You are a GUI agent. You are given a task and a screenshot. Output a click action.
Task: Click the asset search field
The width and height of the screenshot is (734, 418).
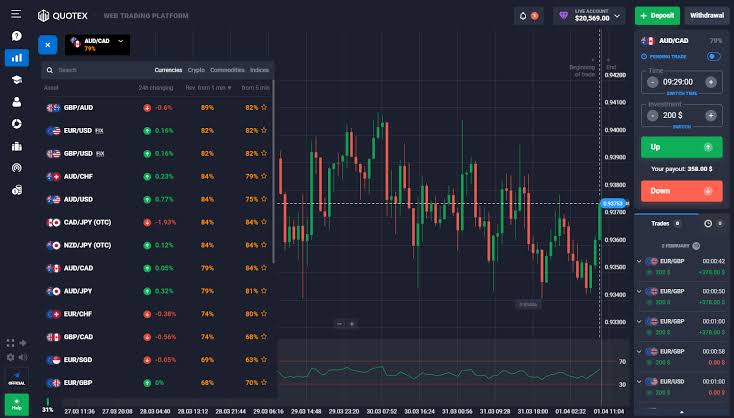98,70
